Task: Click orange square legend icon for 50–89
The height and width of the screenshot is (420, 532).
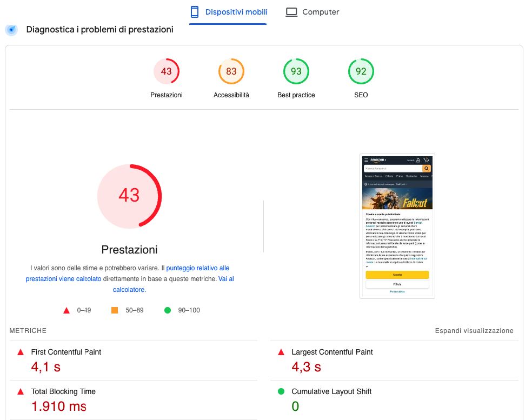Action: tap(115, 310)
